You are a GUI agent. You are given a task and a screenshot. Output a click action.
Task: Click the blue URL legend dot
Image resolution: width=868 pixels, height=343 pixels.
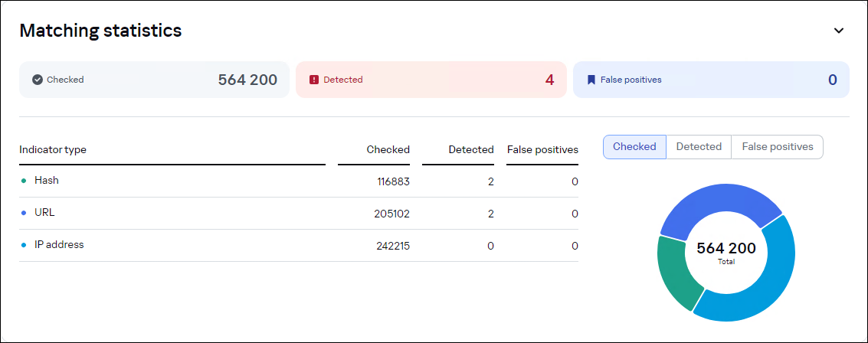[24, 213]
